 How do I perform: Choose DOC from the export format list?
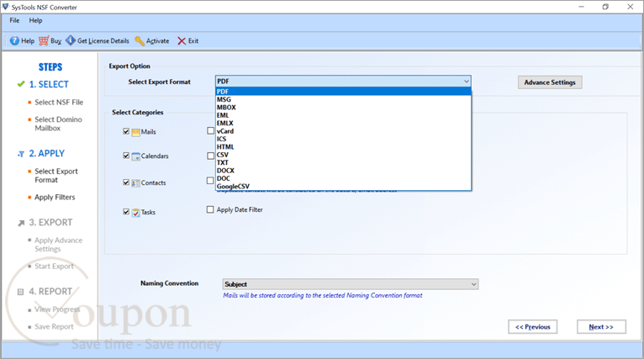(343, 178)
